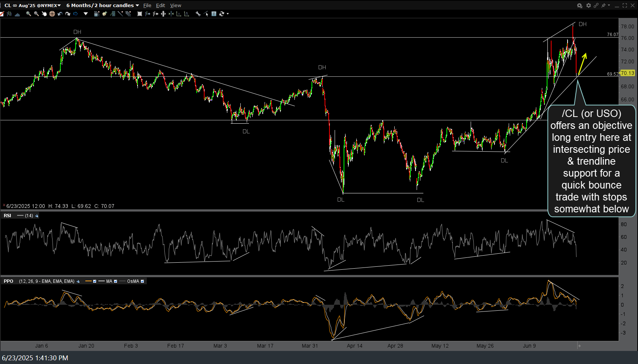Select the hand pan tool

[x=44, y=14]
